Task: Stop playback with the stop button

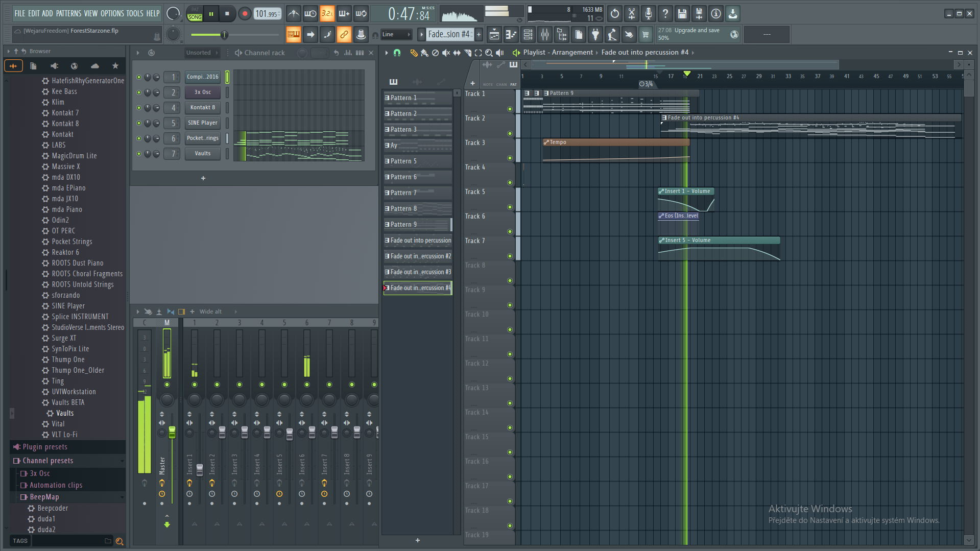Action: click(227, 14)
